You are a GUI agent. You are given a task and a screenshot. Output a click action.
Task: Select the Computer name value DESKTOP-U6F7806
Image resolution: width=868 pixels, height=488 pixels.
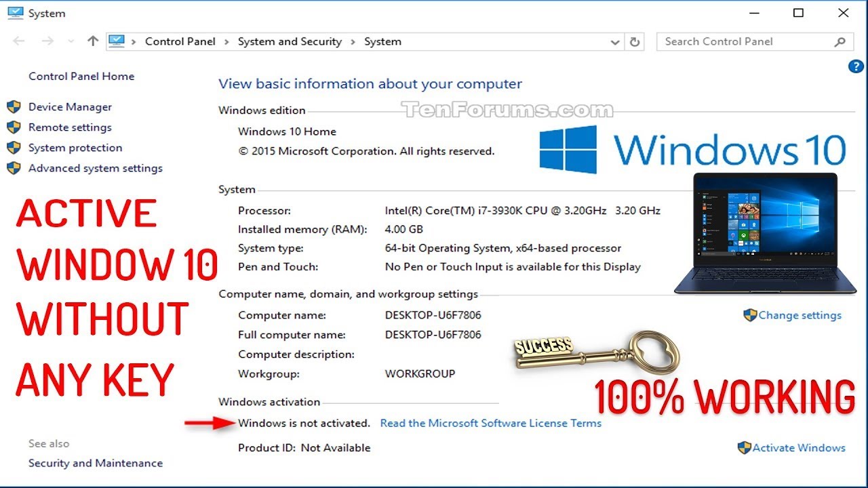point(433,315)
